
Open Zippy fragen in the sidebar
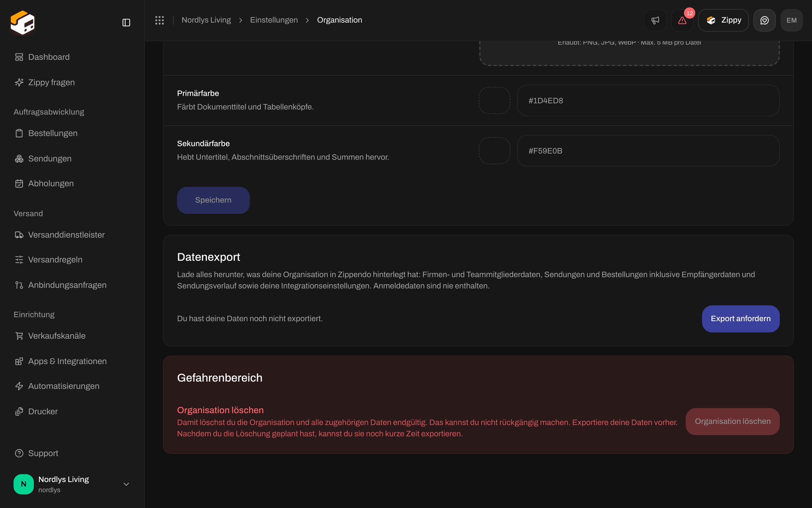click(72, 82)
